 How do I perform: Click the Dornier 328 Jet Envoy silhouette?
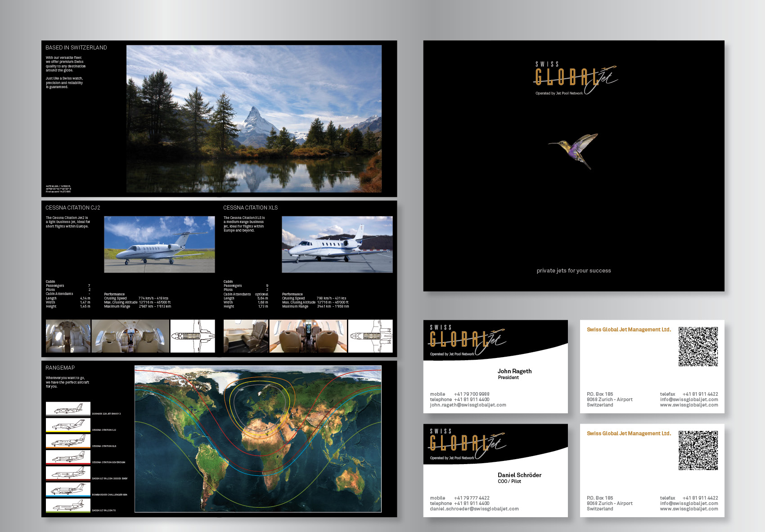click(68, 408)
